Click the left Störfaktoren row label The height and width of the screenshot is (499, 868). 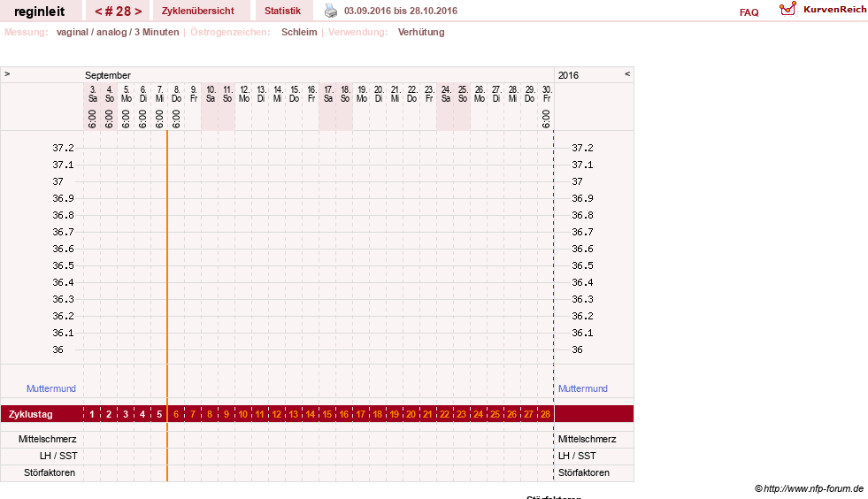(x=50, y=473)
